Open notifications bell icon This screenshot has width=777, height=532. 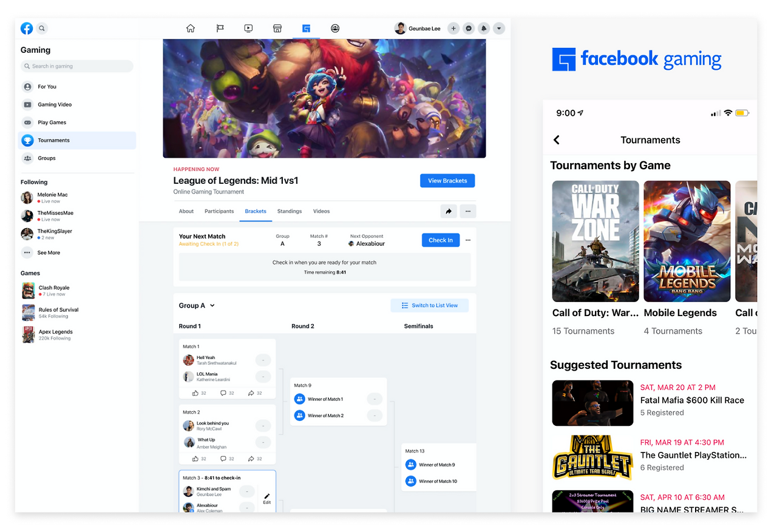[x=484, y=29]
